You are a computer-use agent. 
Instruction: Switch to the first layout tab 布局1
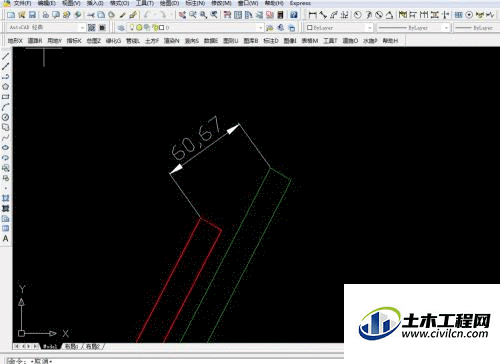(71, 347)
